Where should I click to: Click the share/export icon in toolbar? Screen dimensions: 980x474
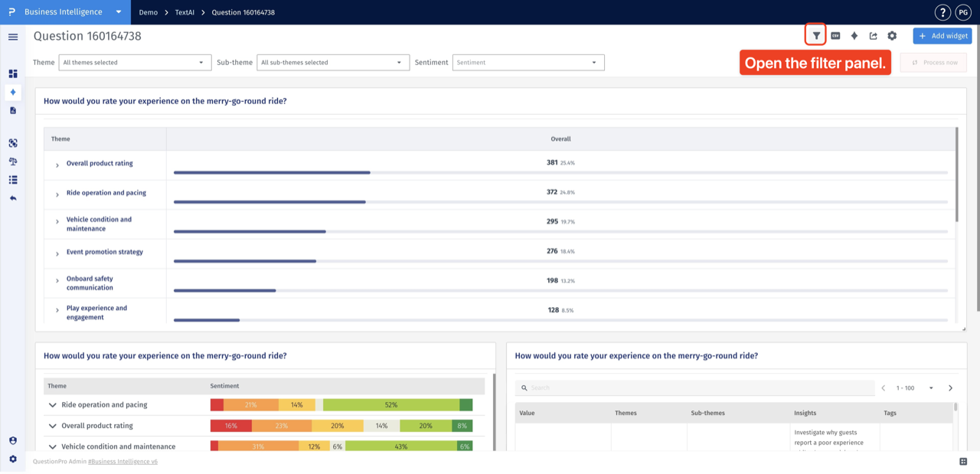873,36
